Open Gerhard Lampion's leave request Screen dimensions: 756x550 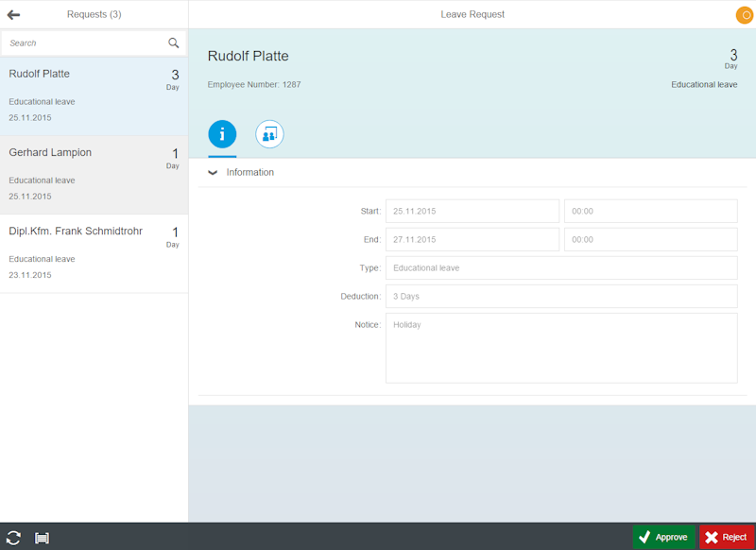94,173
